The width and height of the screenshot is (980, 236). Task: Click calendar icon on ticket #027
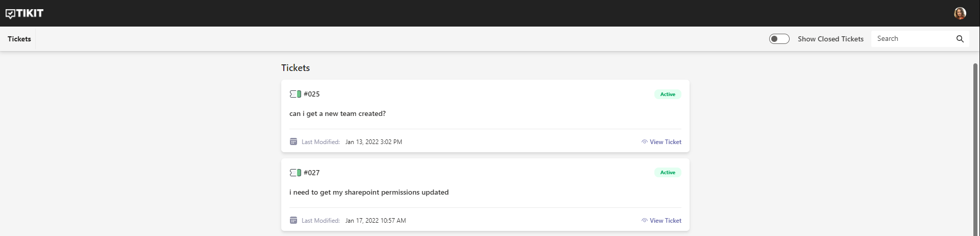[x=293, y=220]
